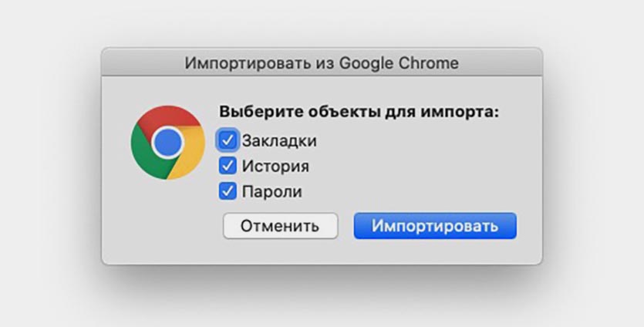
Task: Click the Пароли label text
Action: pyautogui.click(x=271, y=191)
